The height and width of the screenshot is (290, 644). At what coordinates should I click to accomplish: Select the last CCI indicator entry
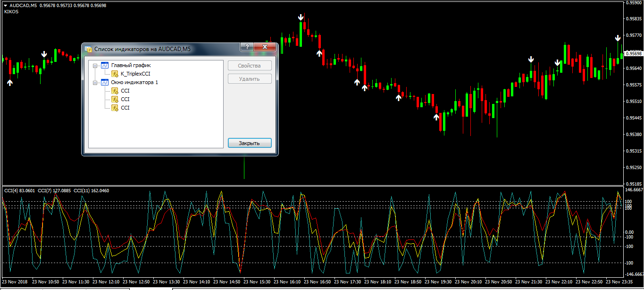click(125, 108)
